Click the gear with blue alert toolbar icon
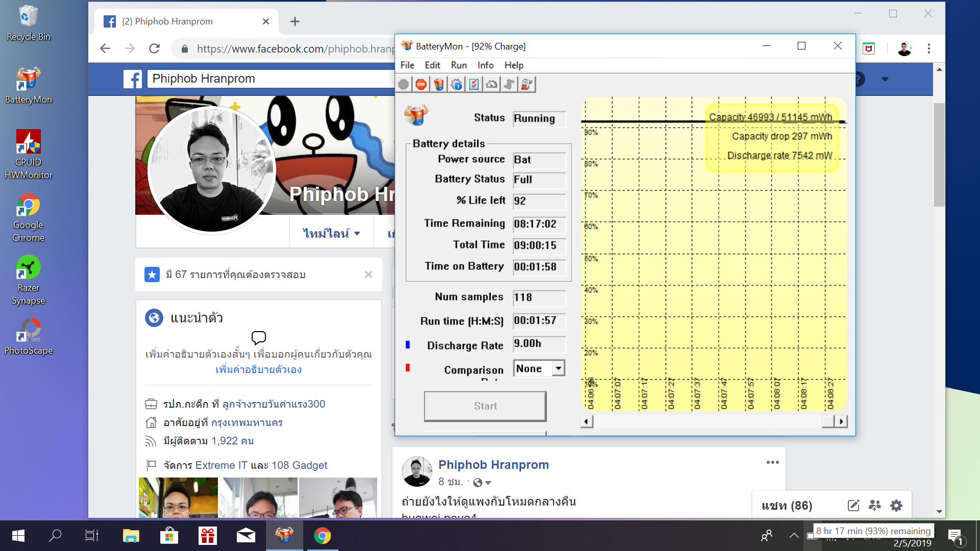The image size is (980, 551). tap(456, 84)
